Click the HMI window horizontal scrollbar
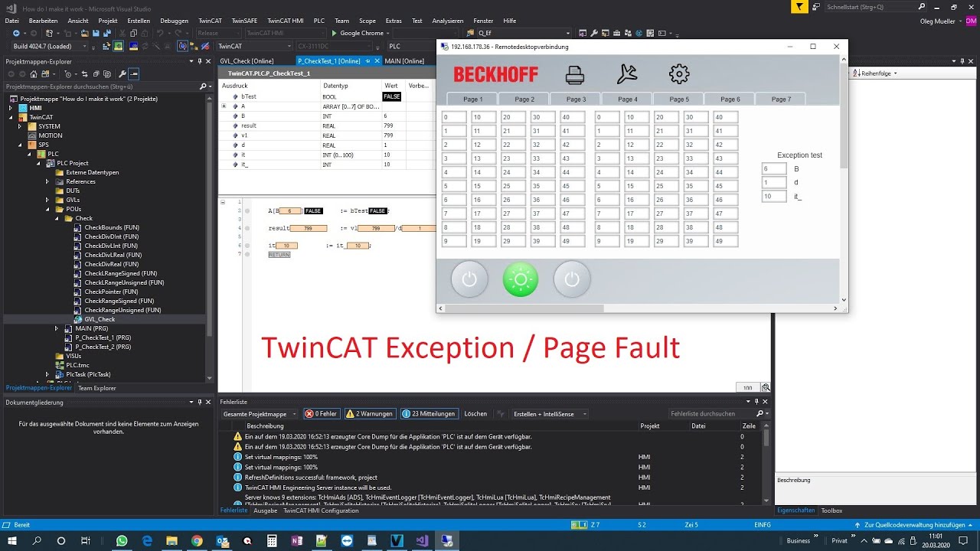 [524, 308]
